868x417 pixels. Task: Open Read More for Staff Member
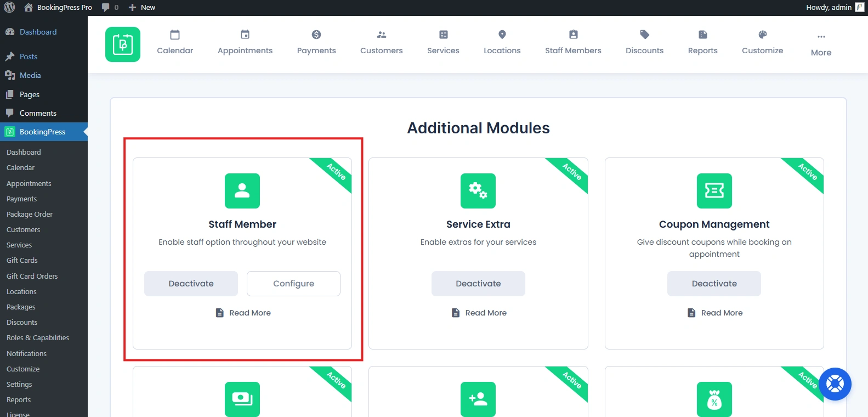(243, 313)
